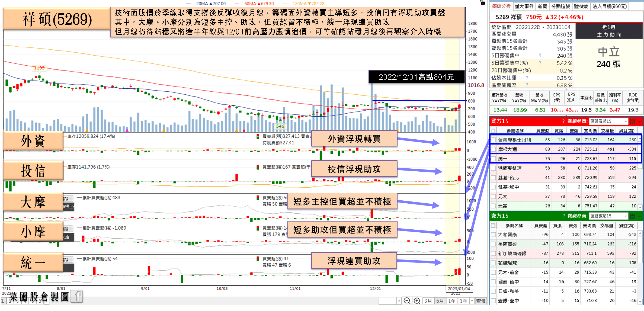The image size is (644, 311).
Task: Click the 2023/01/04 date marker on time axis
Action: [459, 289]
